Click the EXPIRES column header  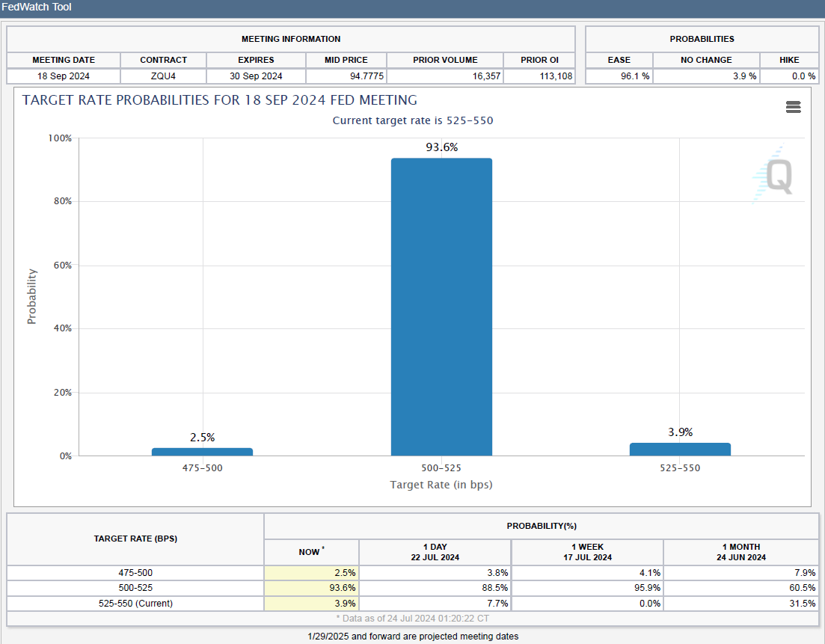256,60
